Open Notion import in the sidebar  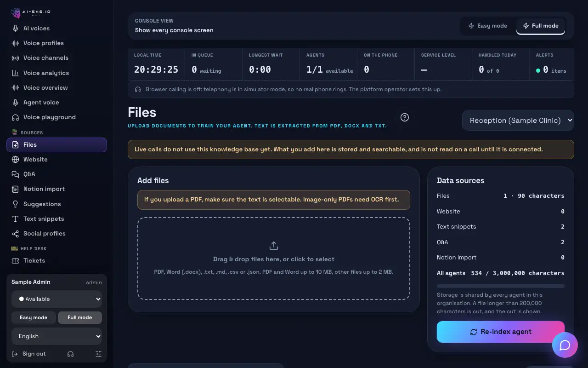point(57,189)
